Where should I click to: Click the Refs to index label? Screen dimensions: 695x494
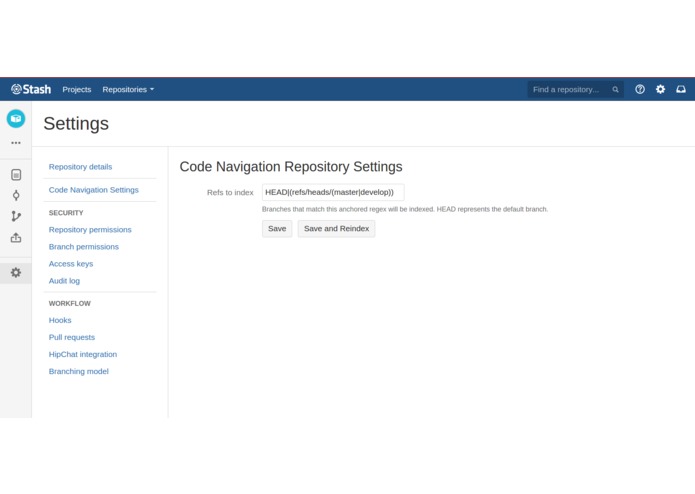230,192
